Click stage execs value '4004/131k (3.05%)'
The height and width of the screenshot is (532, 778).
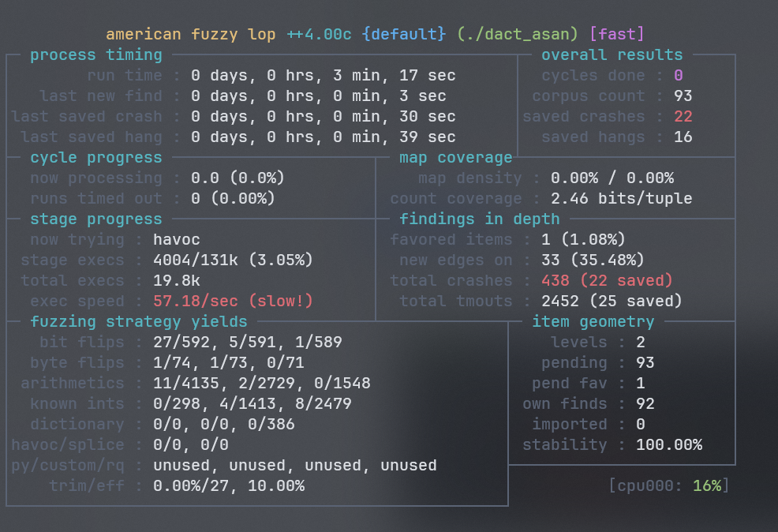(233, 260)
